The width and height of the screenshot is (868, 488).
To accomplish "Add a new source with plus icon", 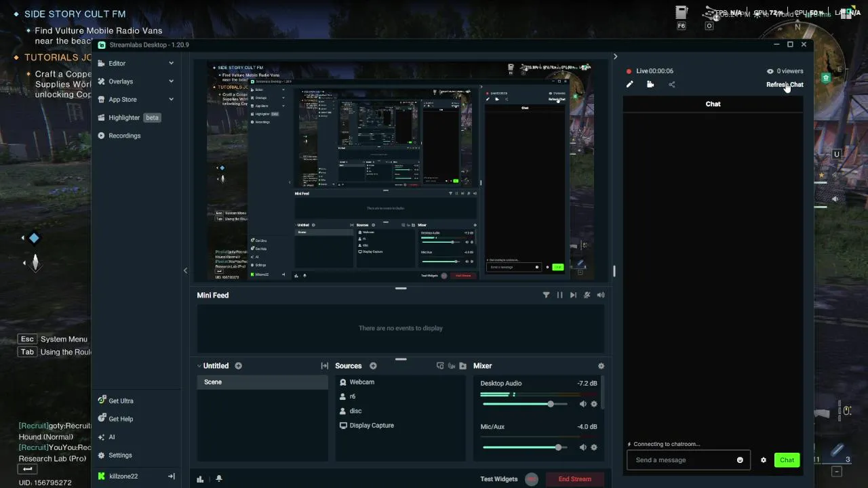I will click(373, 366).
